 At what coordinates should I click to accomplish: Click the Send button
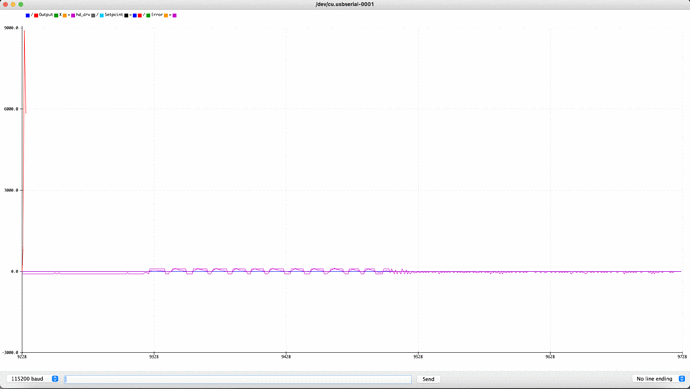click(x=428, y=379)
